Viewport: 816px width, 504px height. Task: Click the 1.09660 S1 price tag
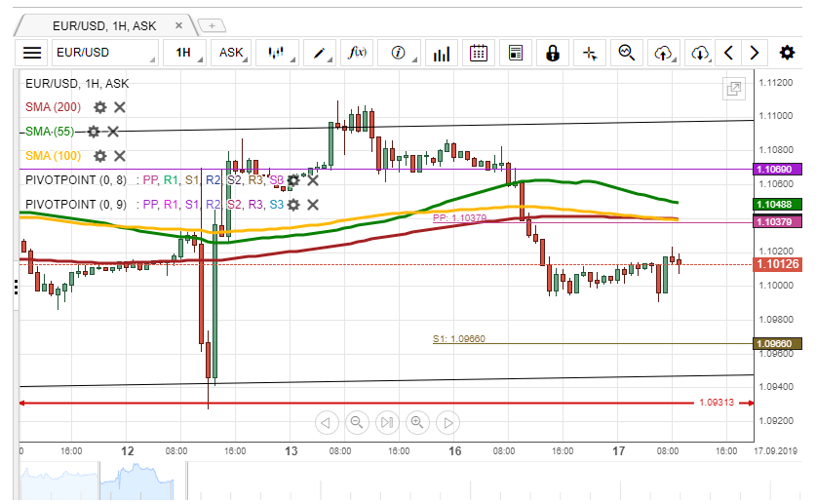coord(777,344)
